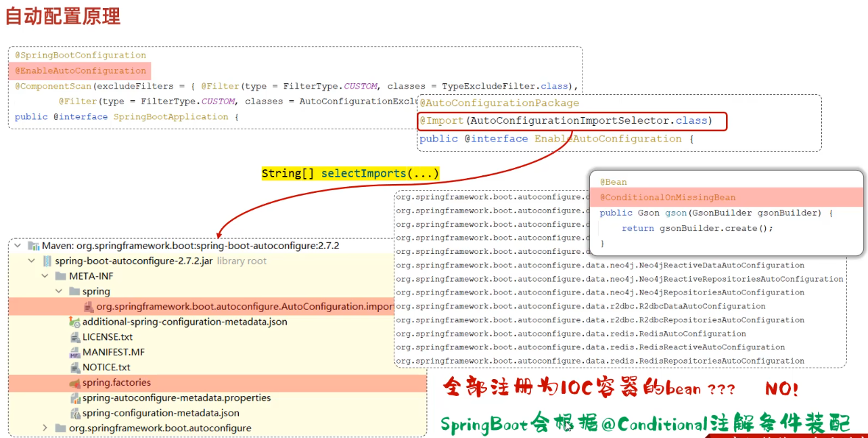Click the Maven library icon
This screenshot has width=868, height=438.
[x=33, y=246]
